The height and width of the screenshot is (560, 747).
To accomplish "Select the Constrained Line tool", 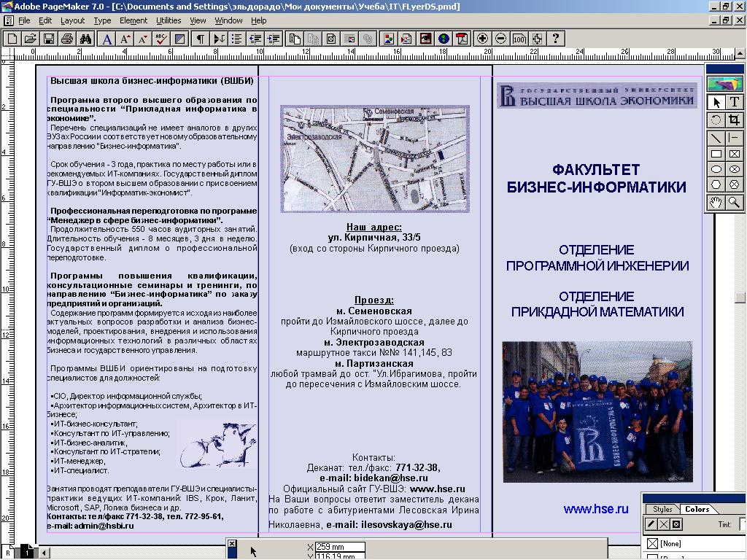I will [734, 138].
